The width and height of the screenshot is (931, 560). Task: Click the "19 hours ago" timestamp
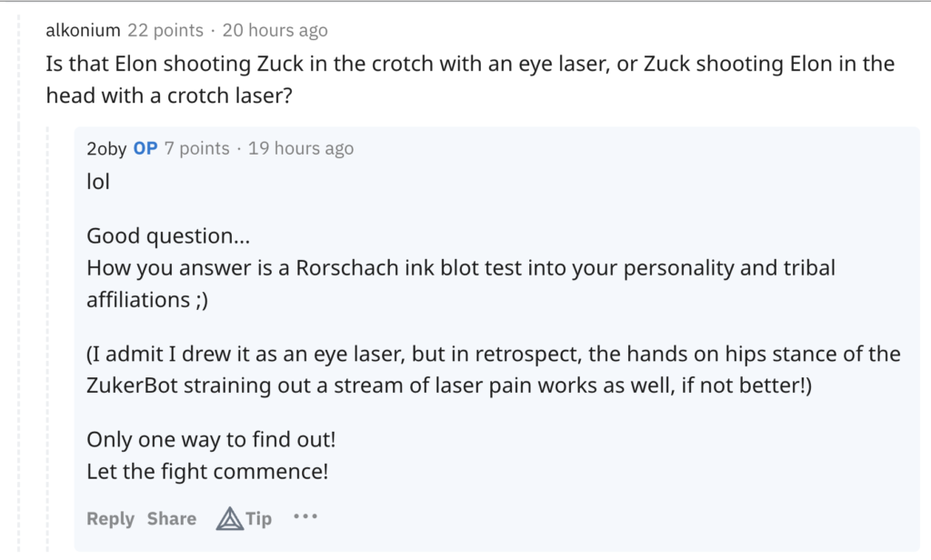(x=301, y=148)
